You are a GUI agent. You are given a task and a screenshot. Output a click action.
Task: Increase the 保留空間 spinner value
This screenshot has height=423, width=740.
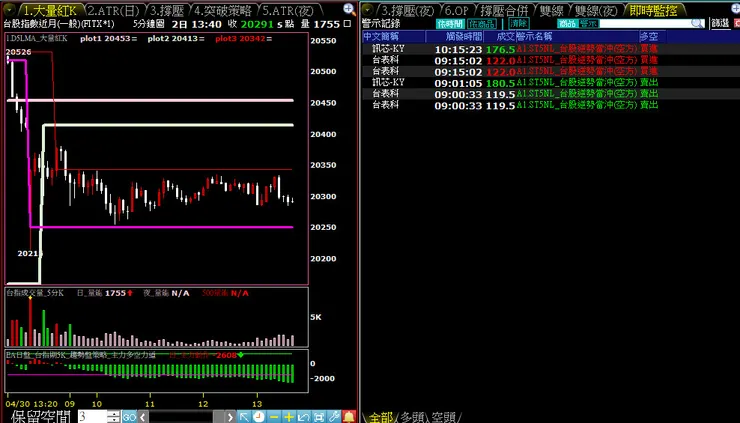click(x=113, y=413)
